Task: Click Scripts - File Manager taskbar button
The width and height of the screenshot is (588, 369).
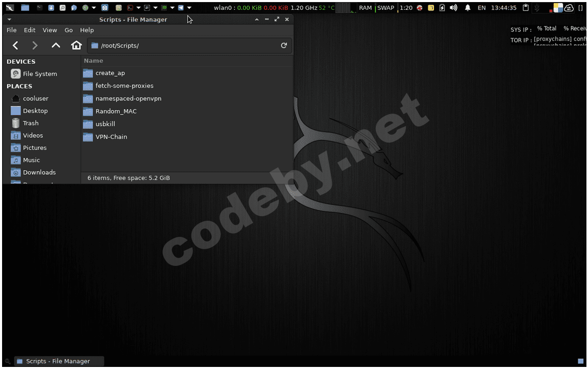Action: tap(59, 361)
